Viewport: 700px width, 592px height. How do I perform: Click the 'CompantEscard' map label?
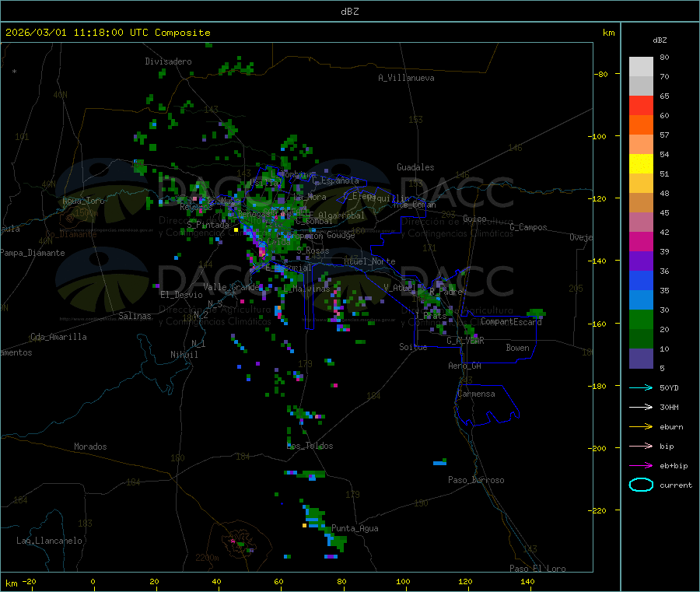coord(511,321)
